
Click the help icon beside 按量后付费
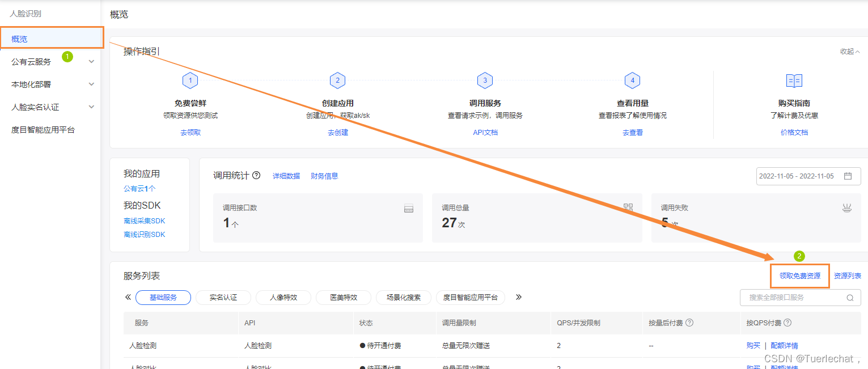click(689, 323)
